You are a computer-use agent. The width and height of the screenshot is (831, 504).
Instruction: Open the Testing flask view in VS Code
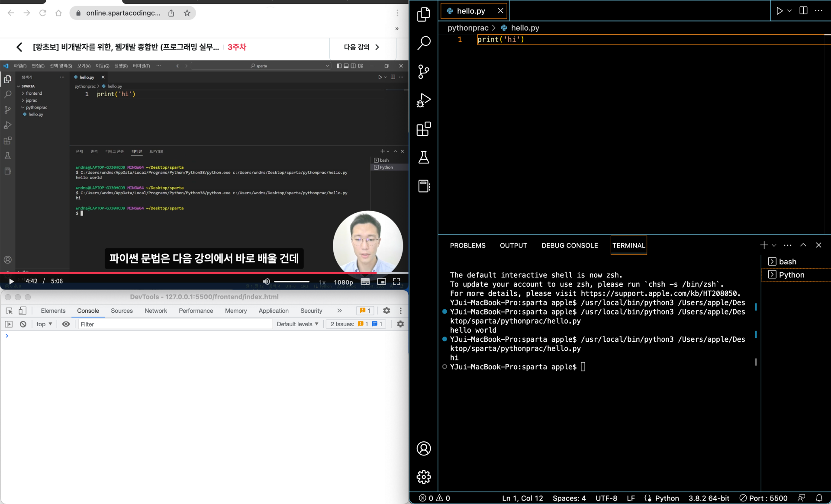click(x=424, y=157)
